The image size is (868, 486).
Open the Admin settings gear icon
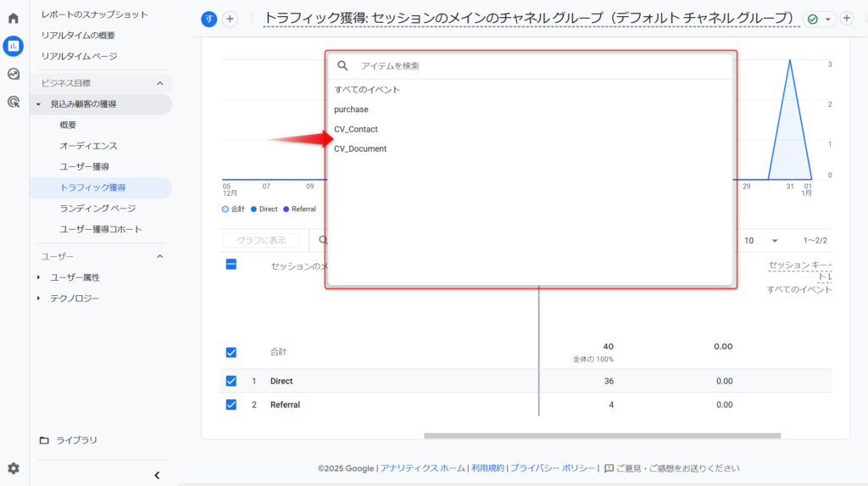pos(14,468)
